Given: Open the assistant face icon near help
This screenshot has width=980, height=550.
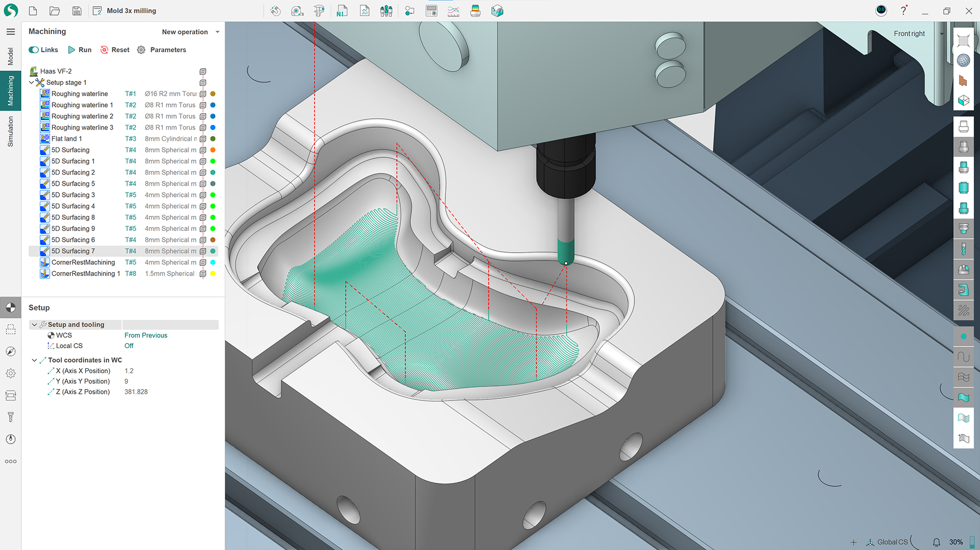Looking at the screenshot, I should [x=881, y=10].
